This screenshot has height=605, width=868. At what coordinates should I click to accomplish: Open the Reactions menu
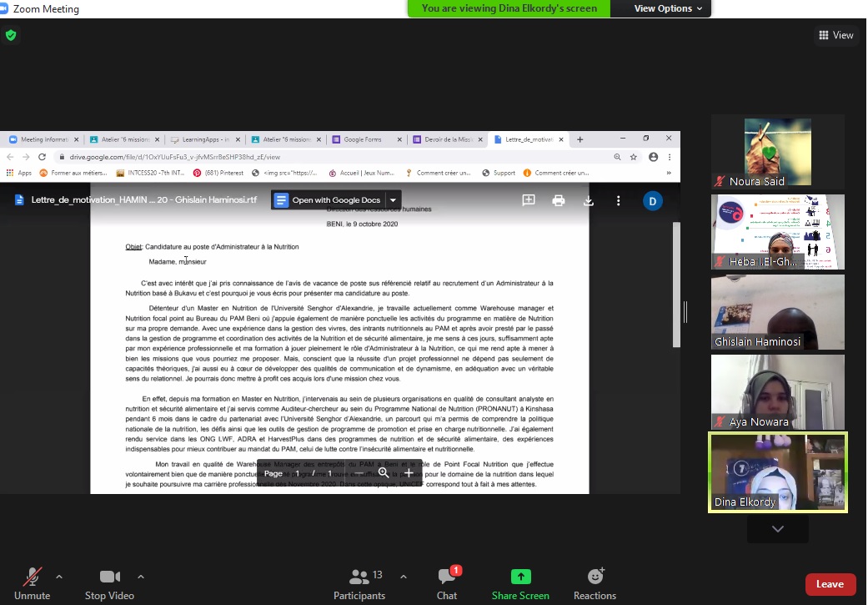tap(595, 583)
